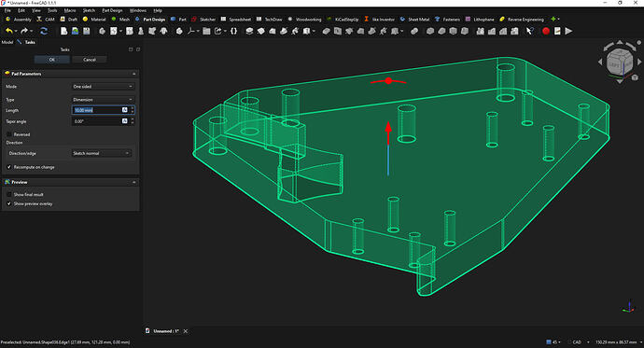Click the formula icon in the Taper angle field
This screenshot has height=348, width=644.
coord(125,121)
